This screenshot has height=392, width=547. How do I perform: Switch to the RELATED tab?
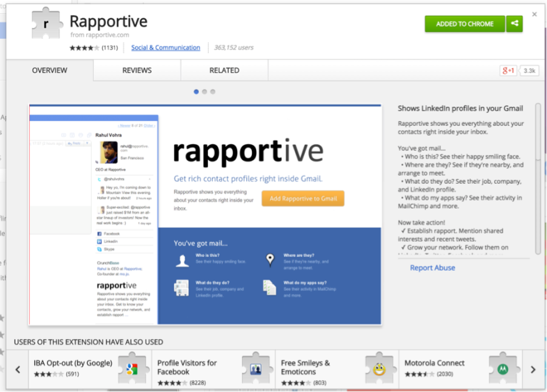tap(224, 70)
